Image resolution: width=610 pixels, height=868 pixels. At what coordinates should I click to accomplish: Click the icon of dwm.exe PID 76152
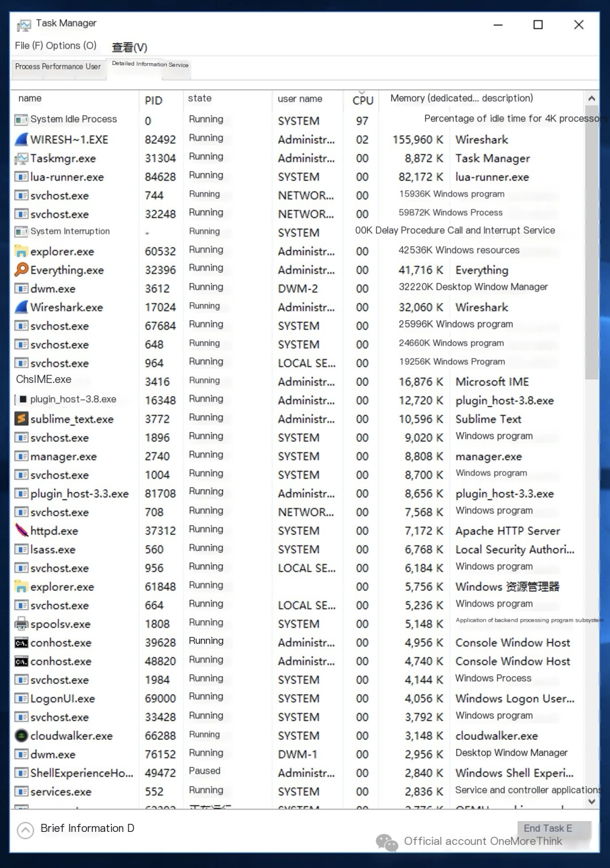tap(21, 754)
